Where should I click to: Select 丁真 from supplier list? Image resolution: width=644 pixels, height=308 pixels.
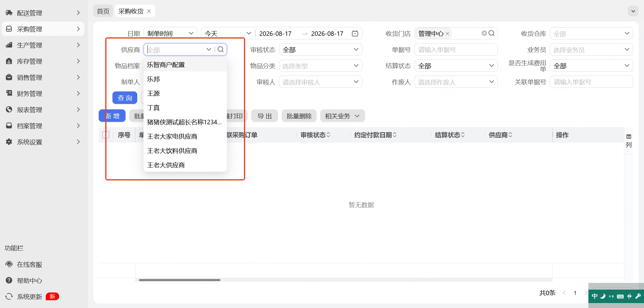click(185, 108)
